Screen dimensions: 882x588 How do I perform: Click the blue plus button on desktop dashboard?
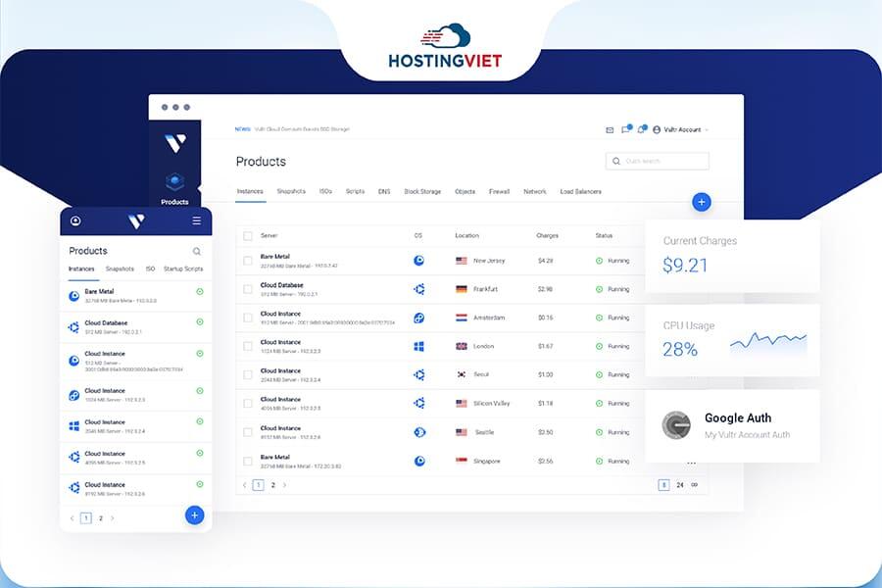[x=702, y=202]
